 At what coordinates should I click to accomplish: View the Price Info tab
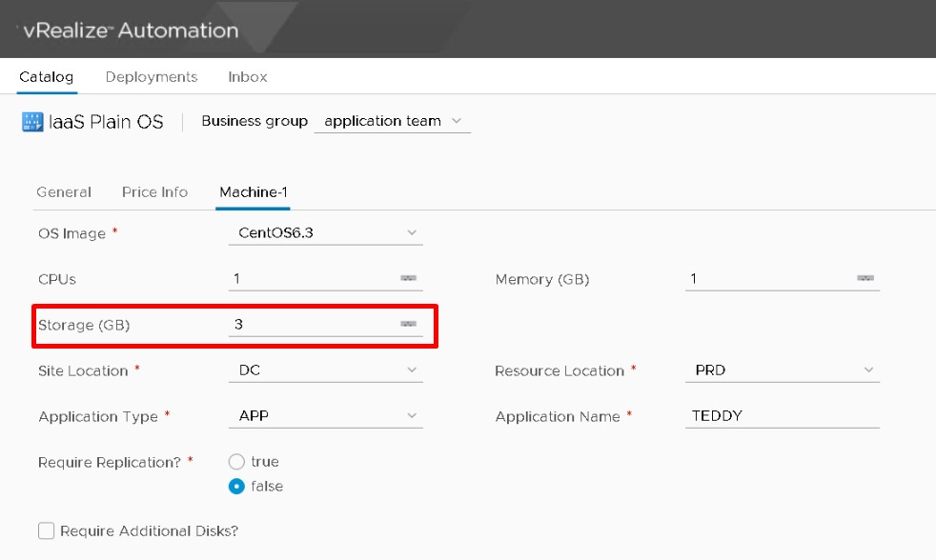[154, 192]
